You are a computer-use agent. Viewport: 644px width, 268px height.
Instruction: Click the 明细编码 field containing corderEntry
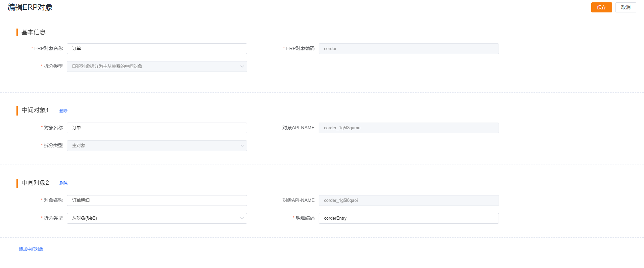(408, 218)
